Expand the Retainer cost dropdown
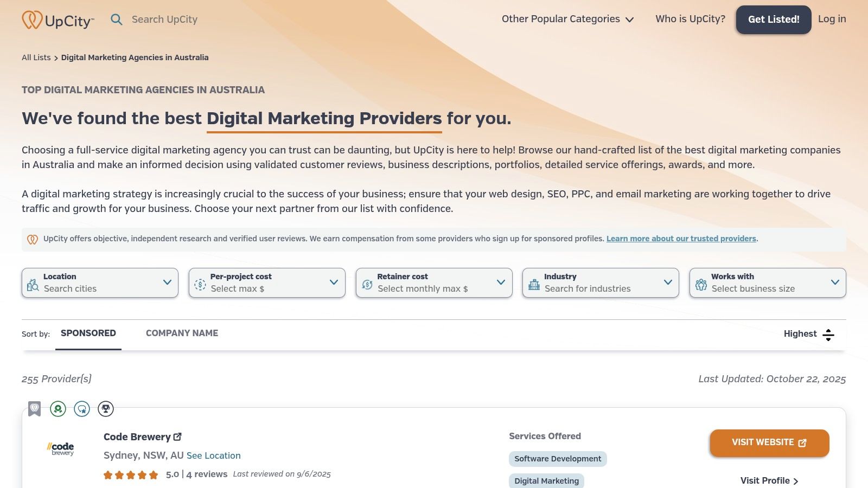 [x=434, y=282]
